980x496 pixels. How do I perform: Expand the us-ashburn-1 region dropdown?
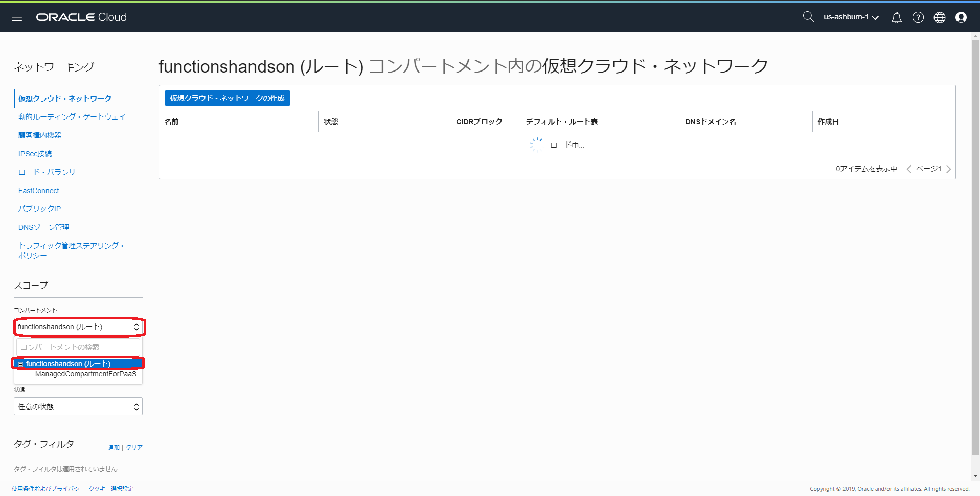(851, 17)
